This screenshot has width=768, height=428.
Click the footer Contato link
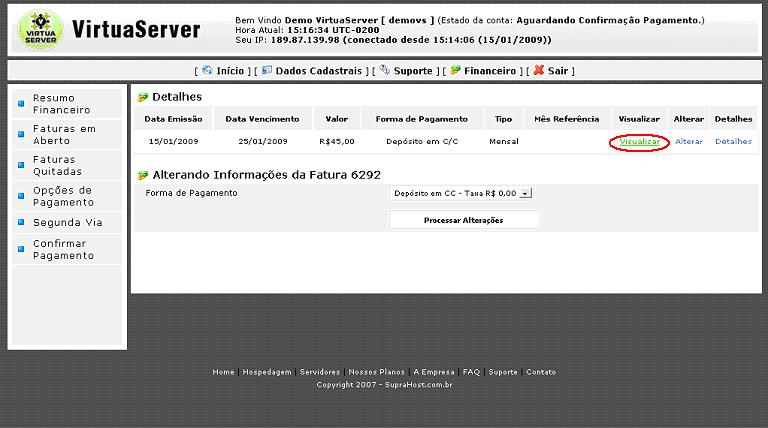point(541,372)
